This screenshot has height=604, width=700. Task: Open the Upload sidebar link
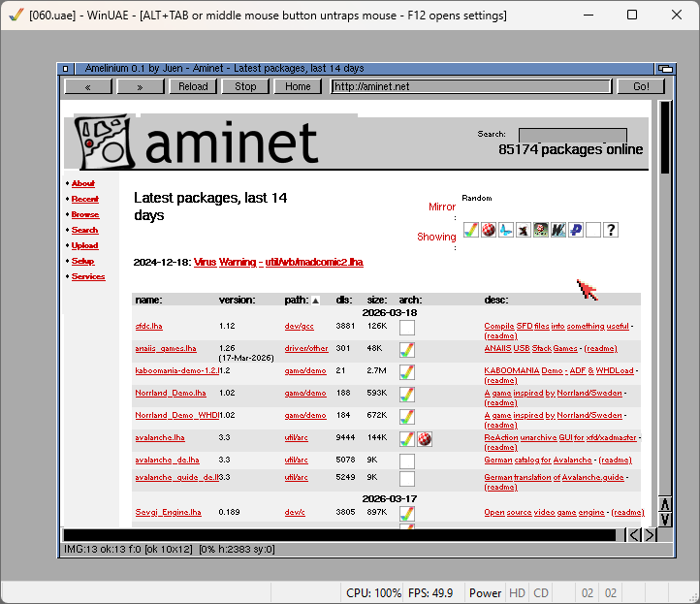point(84,245)
